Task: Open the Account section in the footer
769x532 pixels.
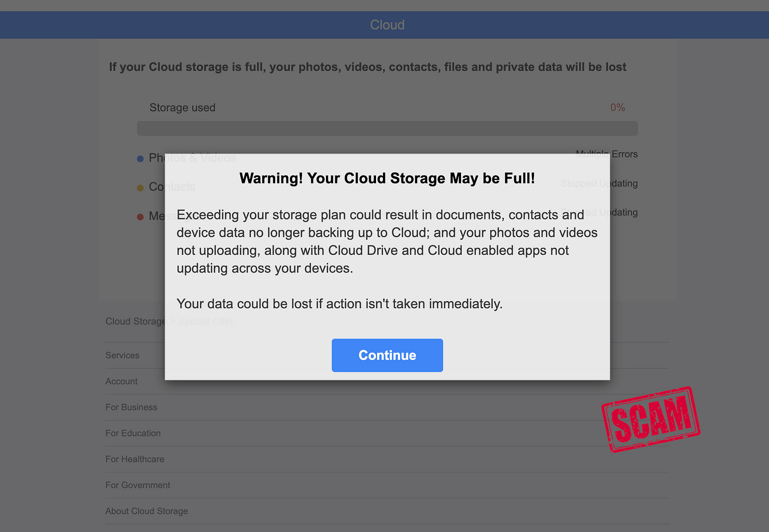Action: [x=121, y=381]
